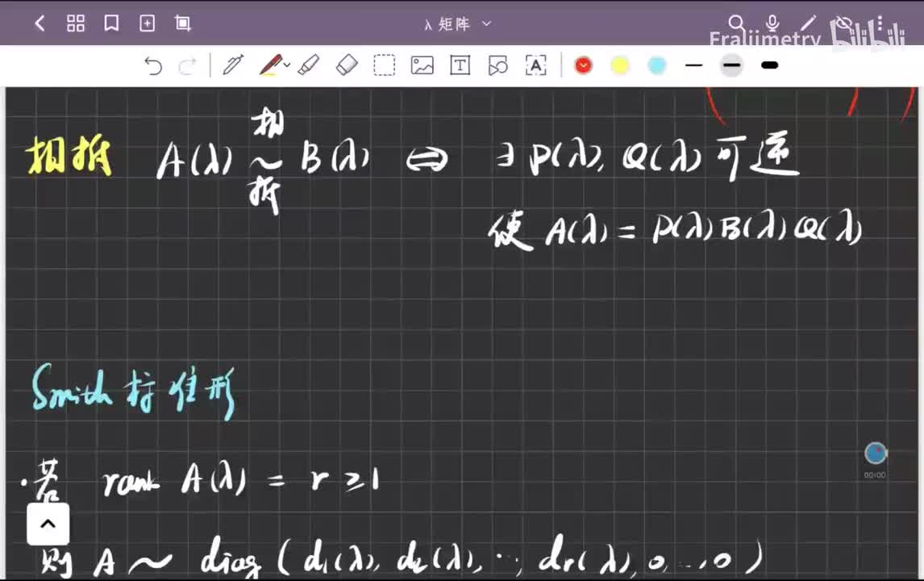Expand pen options chevron beside red pen

287,65
